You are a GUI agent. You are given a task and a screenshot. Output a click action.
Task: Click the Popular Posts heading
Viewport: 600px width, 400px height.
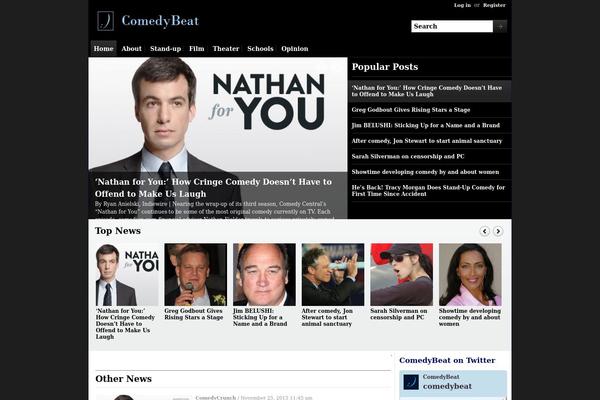tap(385, 67)
